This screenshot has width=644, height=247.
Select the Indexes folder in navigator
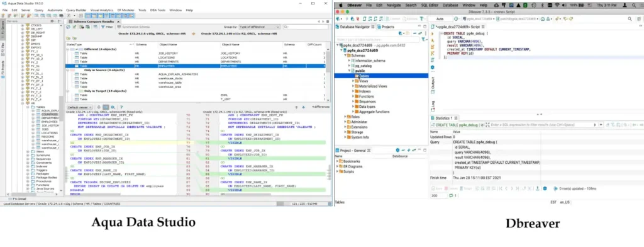click(x=364, y=91)
